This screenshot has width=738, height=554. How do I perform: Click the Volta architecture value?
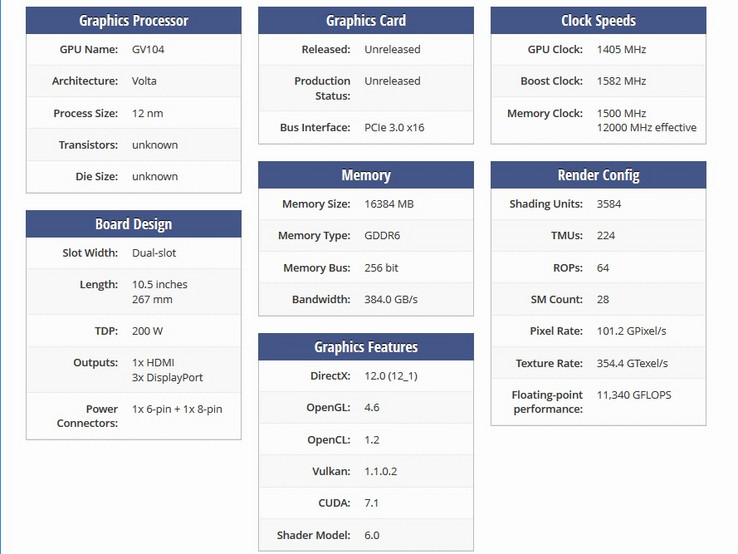pyautogui.click(x=144, y=81)
